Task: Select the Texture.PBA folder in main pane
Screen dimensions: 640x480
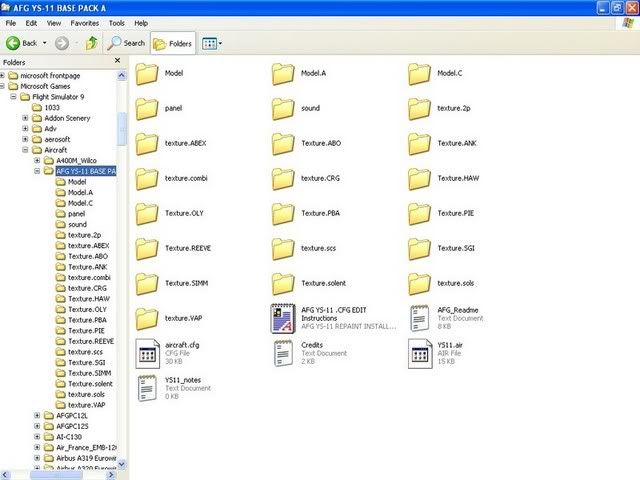Action: (x=306, y=214)
